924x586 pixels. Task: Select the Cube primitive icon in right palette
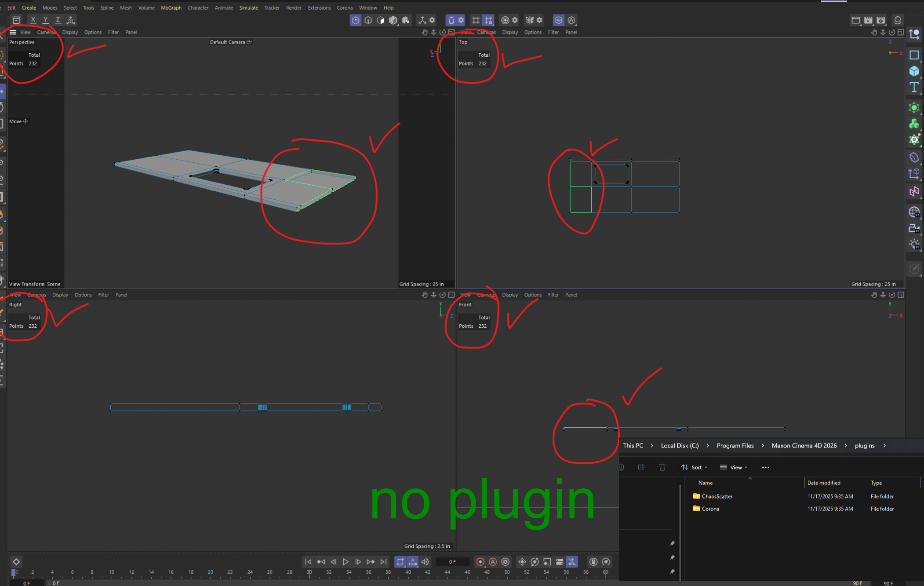(914, 71)
